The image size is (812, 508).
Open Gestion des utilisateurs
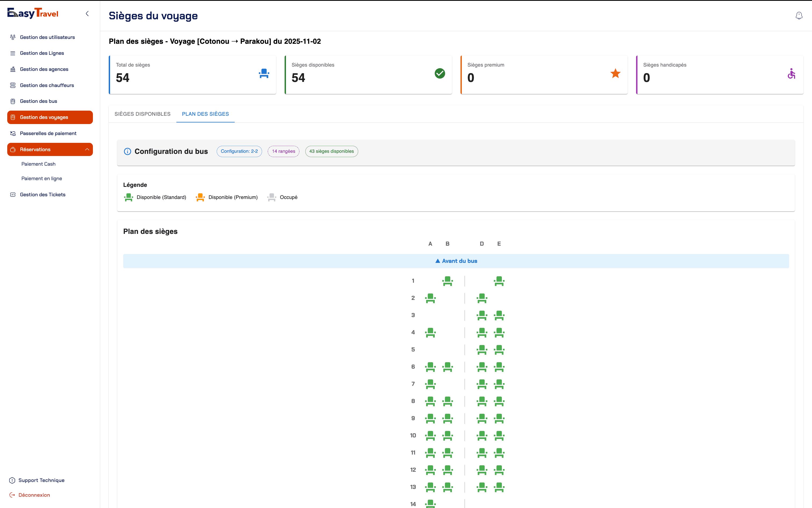[x=50, y=37]
